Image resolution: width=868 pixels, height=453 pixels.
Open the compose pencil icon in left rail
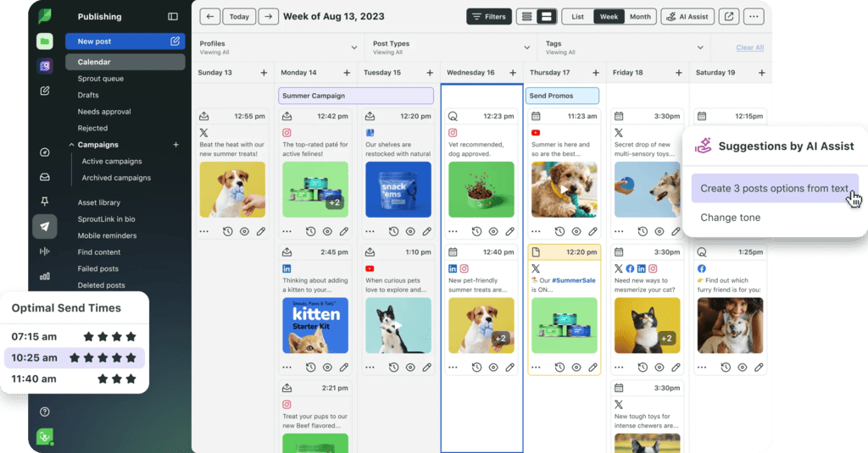(45, 91)
